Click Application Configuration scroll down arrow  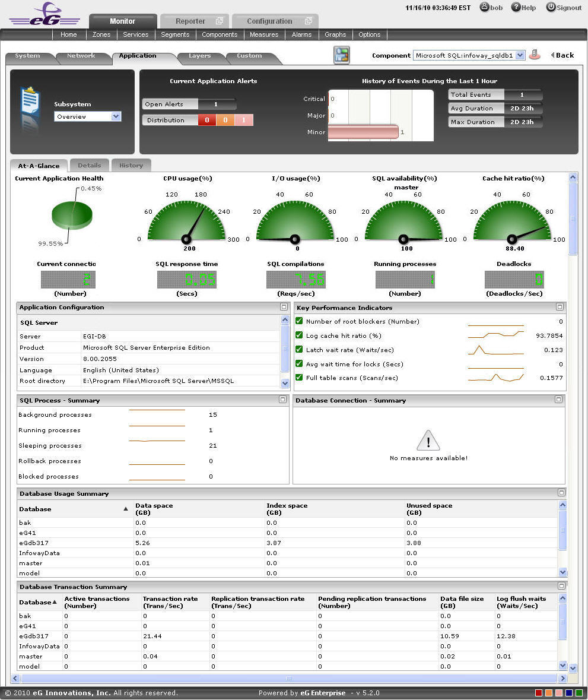[285, 384]
